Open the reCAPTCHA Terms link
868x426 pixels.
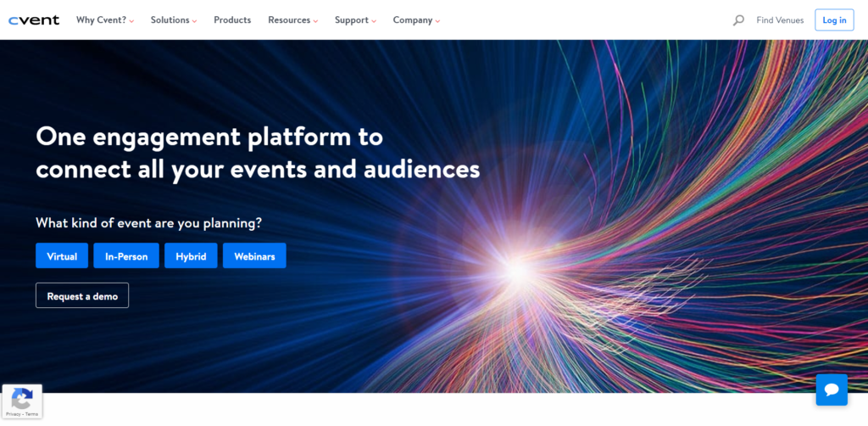[31, 414]
